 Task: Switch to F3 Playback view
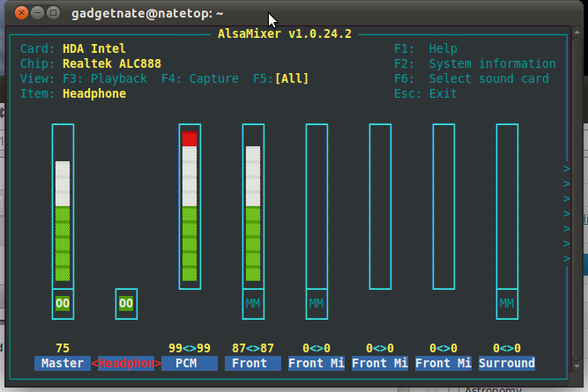(105, 78)
